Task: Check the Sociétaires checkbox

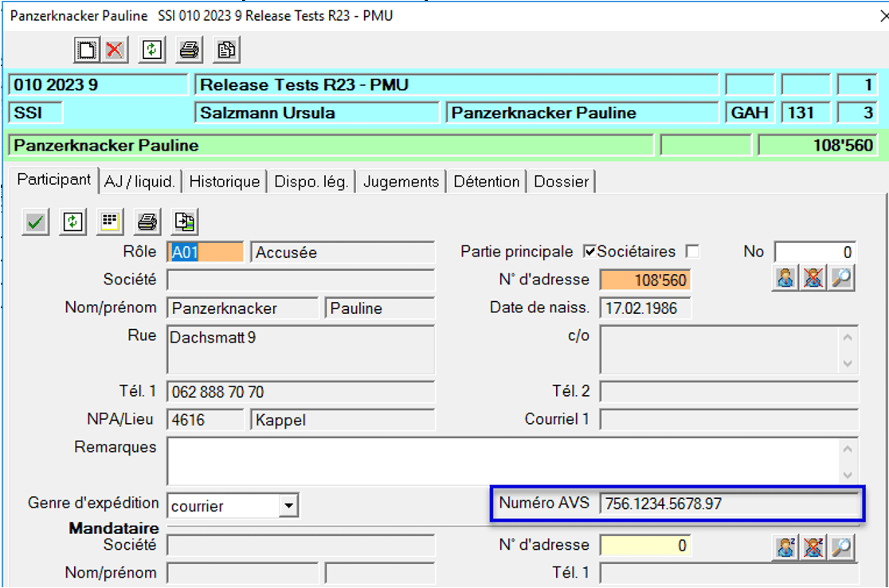Action: [692, 251]
